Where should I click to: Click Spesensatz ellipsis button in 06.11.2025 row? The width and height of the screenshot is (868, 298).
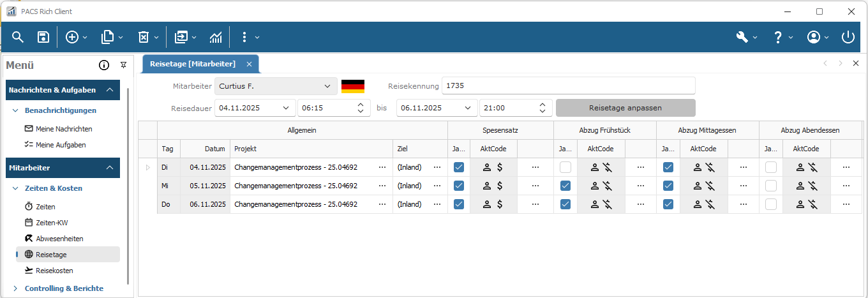(535, 204)
